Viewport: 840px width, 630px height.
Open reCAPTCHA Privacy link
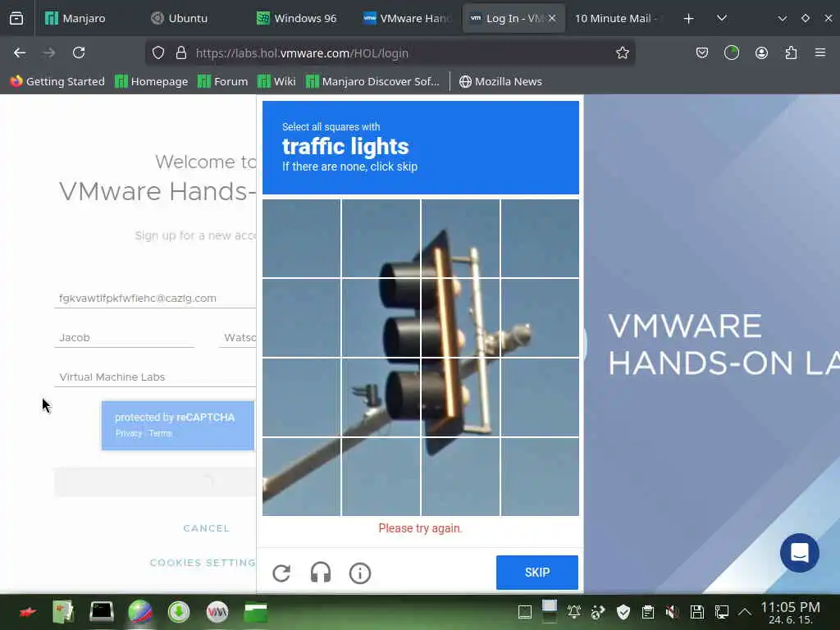[x=129, y=433]
